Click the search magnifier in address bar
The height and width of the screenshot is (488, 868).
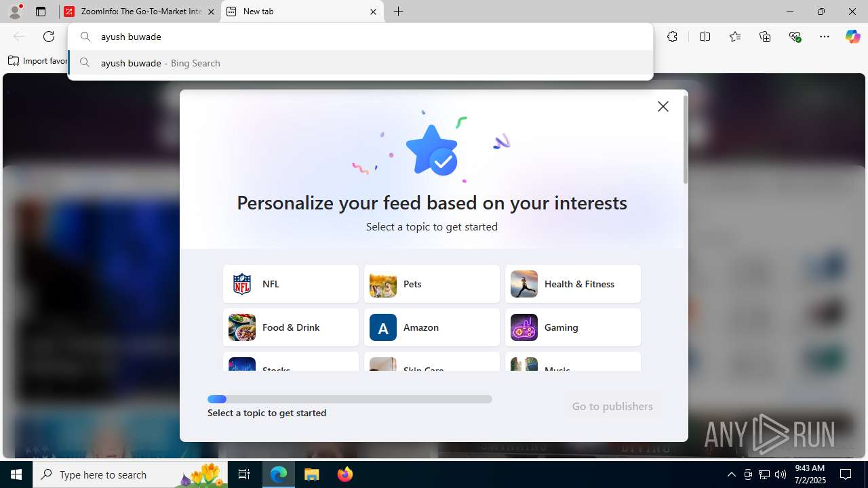click(85, 37)
